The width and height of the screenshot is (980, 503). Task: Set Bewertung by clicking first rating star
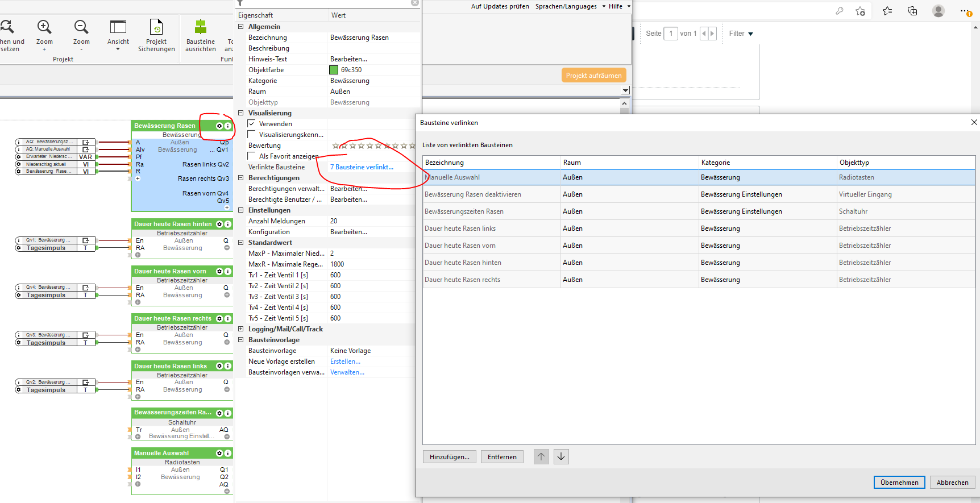[x=335, y=146]
